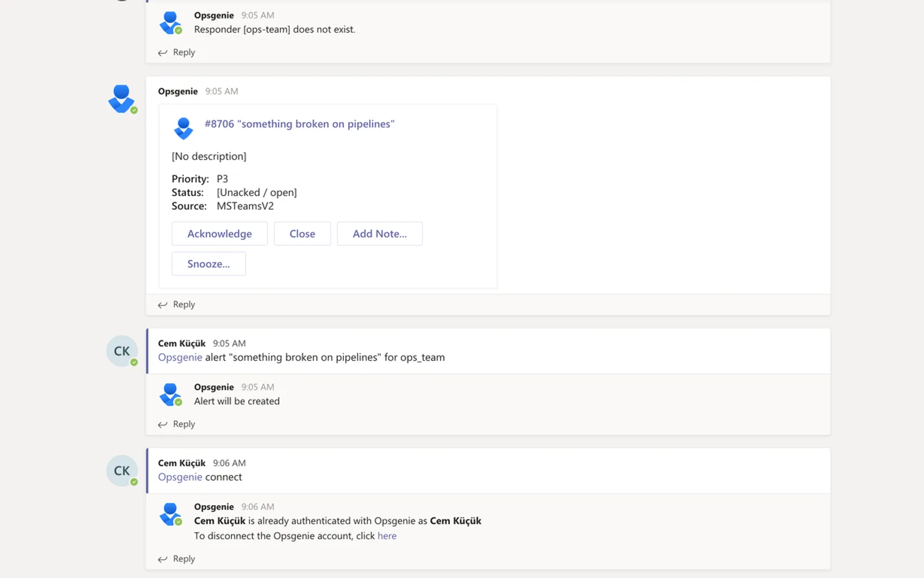Click Opsgenie avatar next to 'Alert will be created'

170,395
